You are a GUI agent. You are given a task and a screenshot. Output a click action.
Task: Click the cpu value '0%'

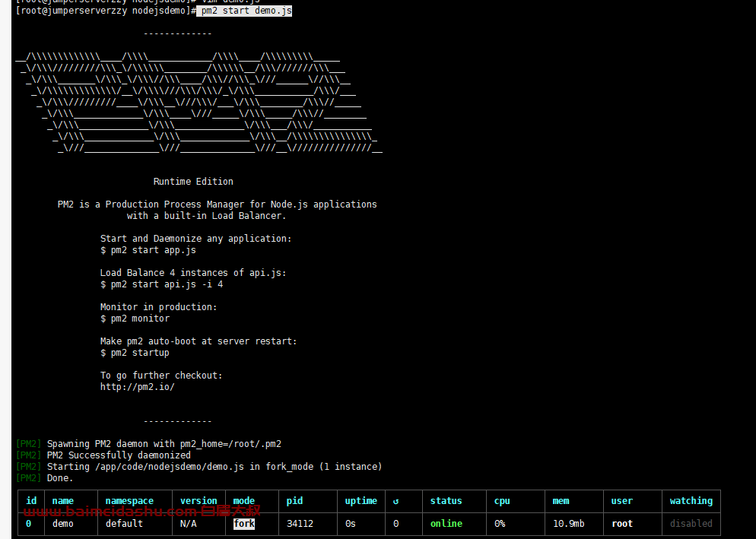pyautogui.click(x=500, y=524)
